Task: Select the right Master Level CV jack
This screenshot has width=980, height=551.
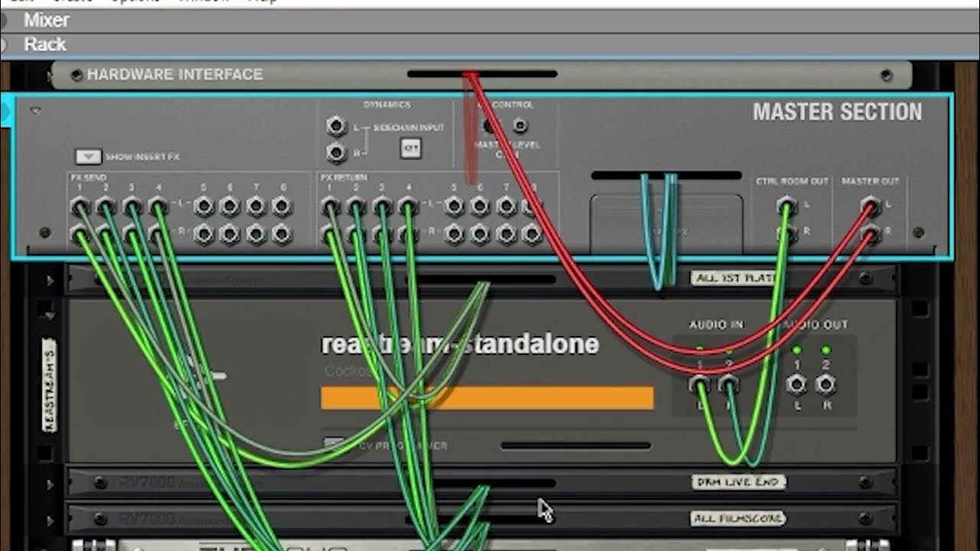Action: point(520,125)
